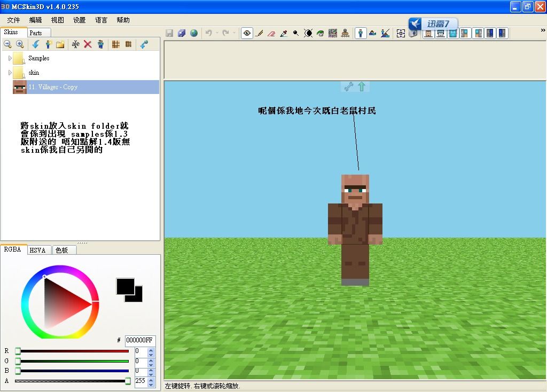547x392 pixels.
Task: Click the rename skin text icon
Action: coord(75,44)
